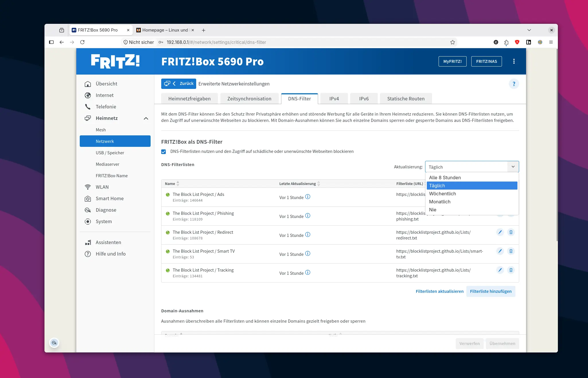Select Monatlich update interval

(472, 202)
